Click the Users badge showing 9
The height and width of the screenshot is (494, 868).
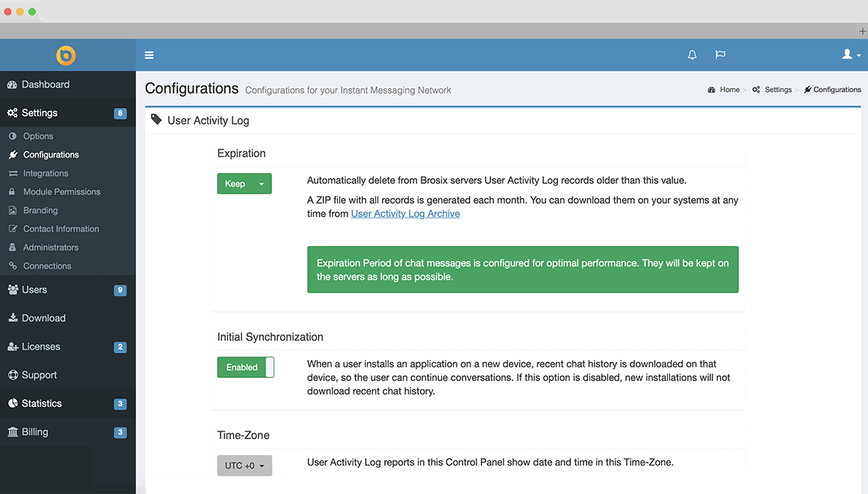tap(120, 290)
